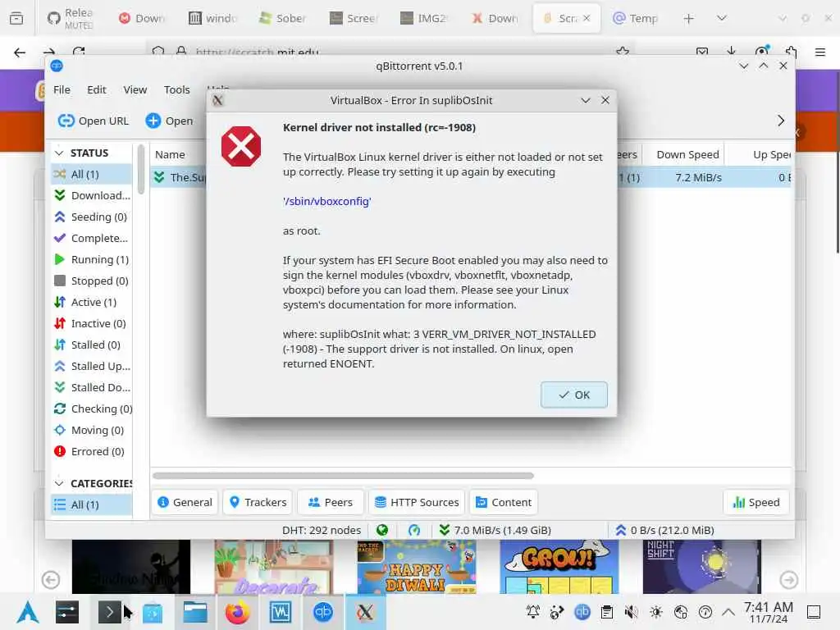Click the upload speed 0 B/s status entry

(664, 531)
